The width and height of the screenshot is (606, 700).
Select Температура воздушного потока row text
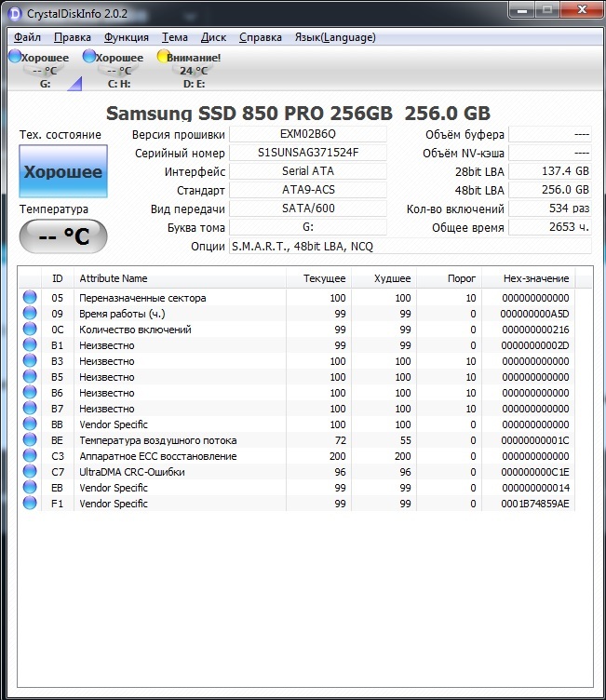click(157, 440)
